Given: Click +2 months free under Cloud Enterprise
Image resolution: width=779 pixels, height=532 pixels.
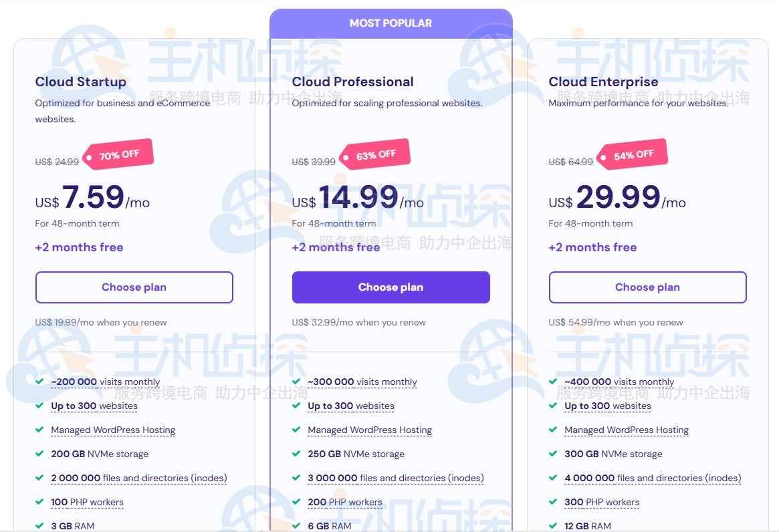Looking at the screenshot, I should coord(592,247).
